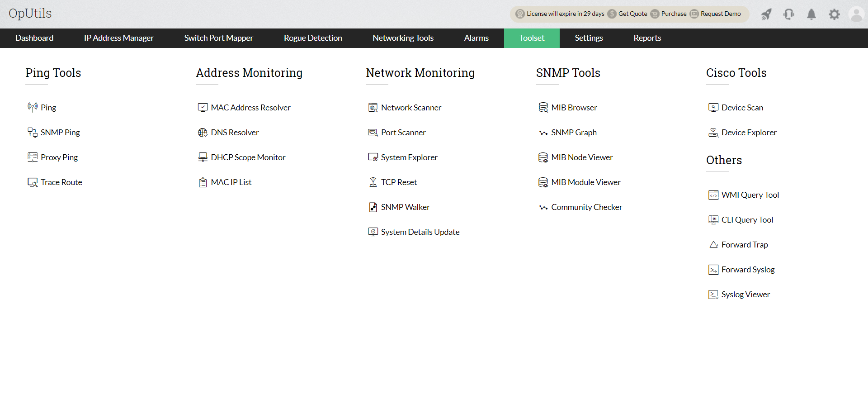Open the DHCP Scope Monitor
Screen dimensions: 868x409
tap(248, 157)
